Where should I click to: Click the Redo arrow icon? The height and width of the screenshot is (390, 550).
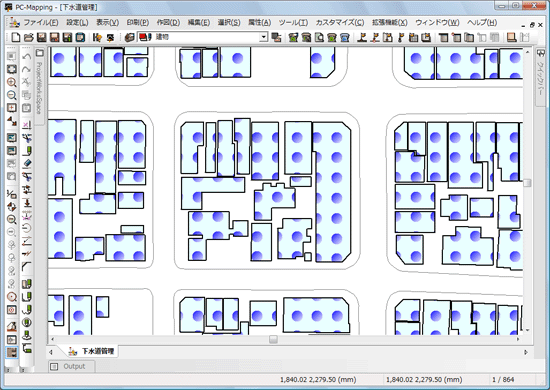27,69
